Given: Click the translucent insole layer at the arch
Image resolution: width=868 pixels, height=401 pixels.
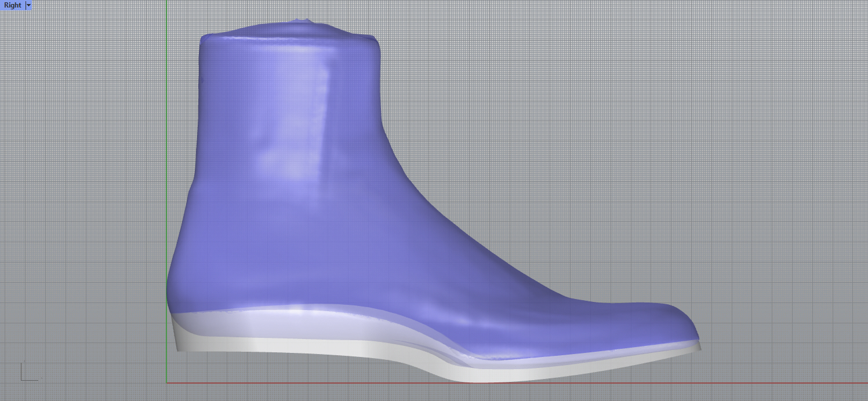Looking at the screenshot, I should [x=406, y=330].
